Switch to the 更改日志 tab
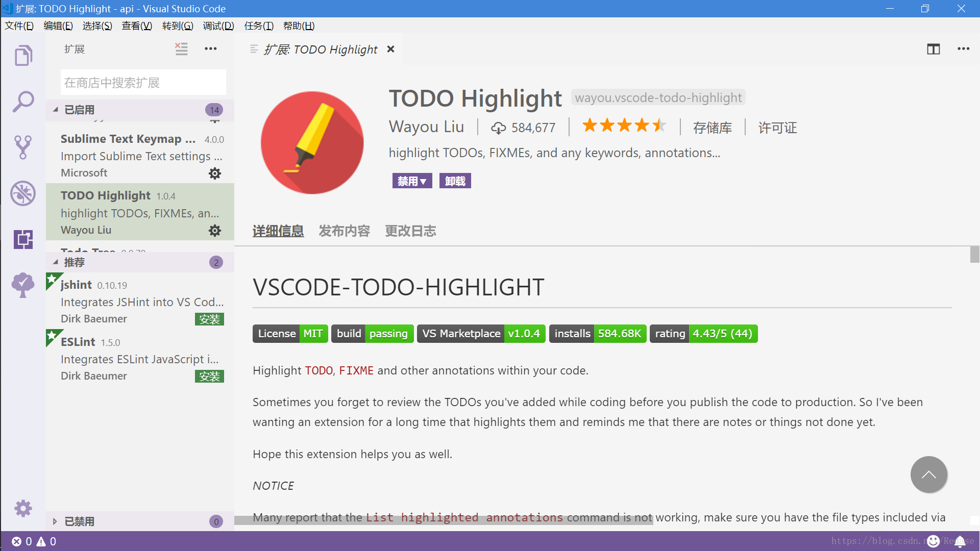Image resolution: width=980 pixels, height=551 pixels. pos(410,231)
